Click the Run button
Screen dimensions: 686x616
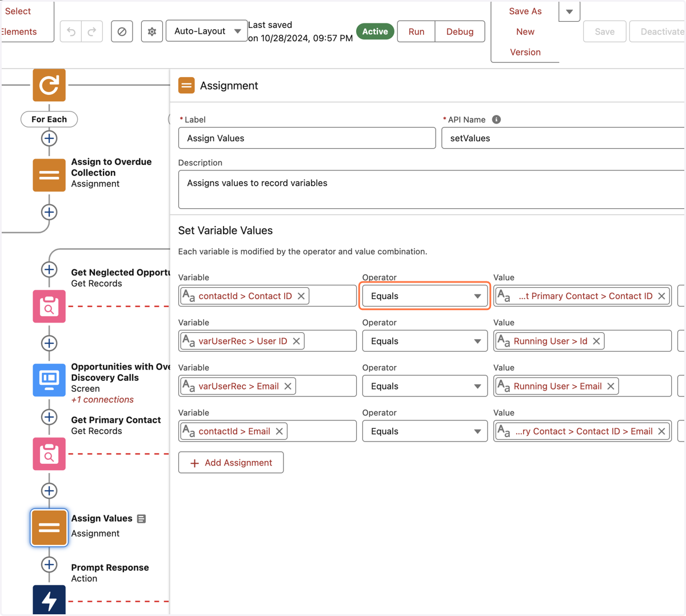click(416, 31)
